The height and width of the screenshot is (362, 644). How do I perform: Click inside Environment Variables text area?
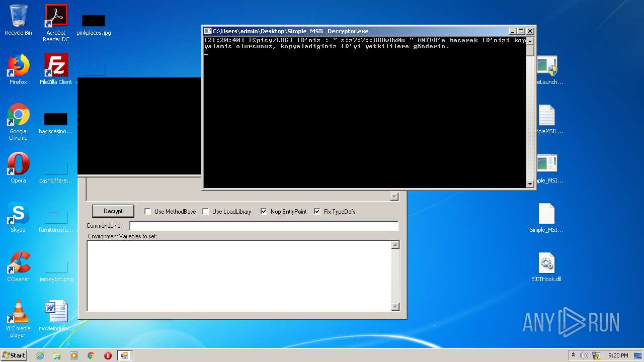click(239, 276)
